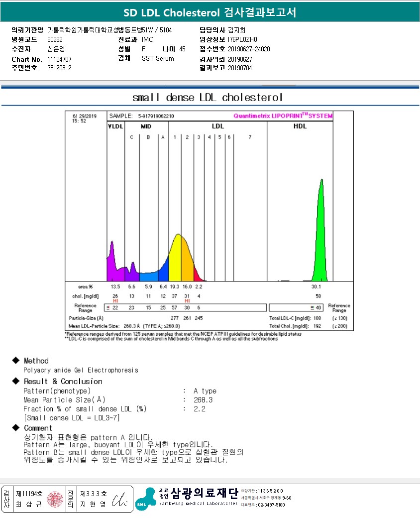Click 삼광의료재단 organization name
Image resolution: width=420 pixels, height=518 pixels.
(205, 494)
